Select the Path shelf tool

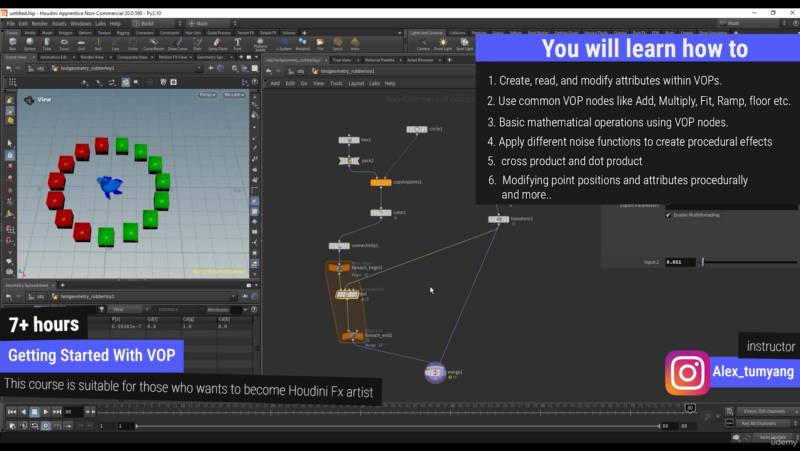coord(197,43)
